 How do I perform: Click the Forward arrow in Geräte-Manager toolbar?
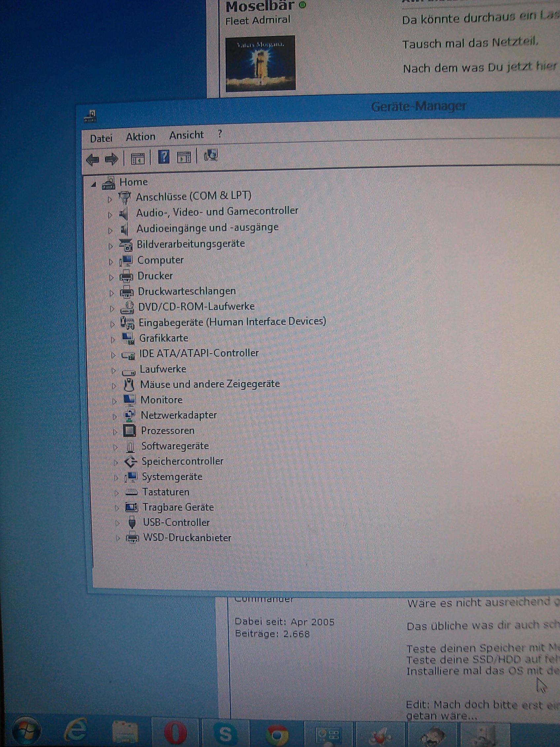click(x=111, y=159)
